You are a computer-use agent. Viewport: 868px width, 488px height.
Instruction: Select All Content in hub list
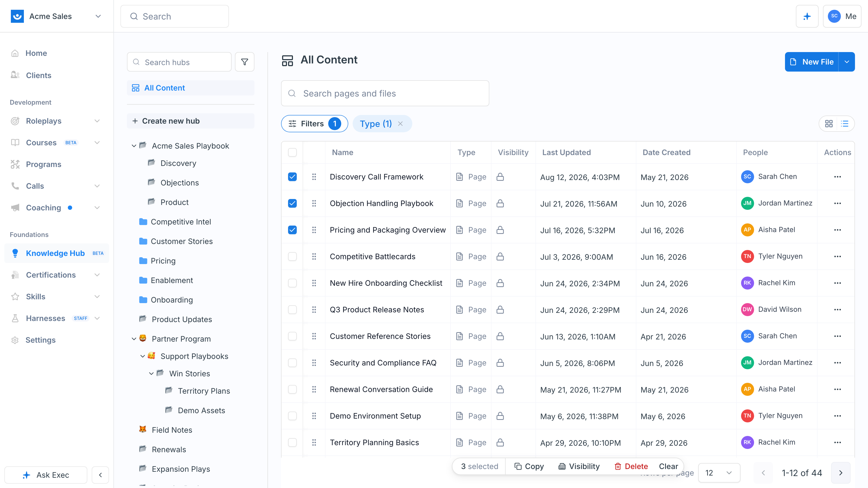(x=190, y=88)
